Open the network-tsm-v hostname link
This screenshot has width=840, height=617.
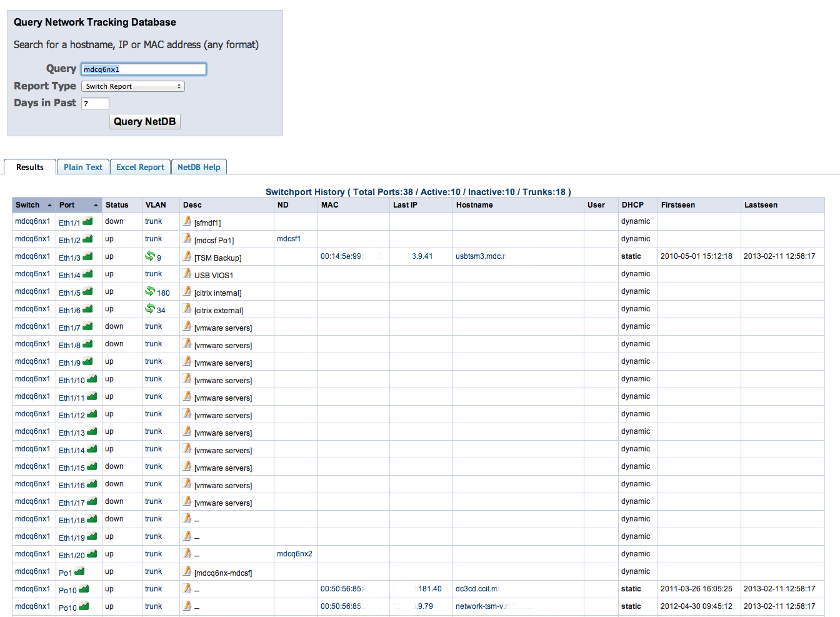click(x=481, y=606)
